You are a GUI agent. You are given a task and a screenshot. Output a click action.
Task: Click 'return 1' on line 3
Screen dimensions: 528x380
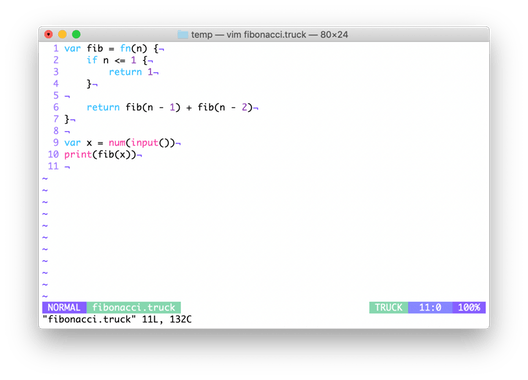tap(131, 72)
